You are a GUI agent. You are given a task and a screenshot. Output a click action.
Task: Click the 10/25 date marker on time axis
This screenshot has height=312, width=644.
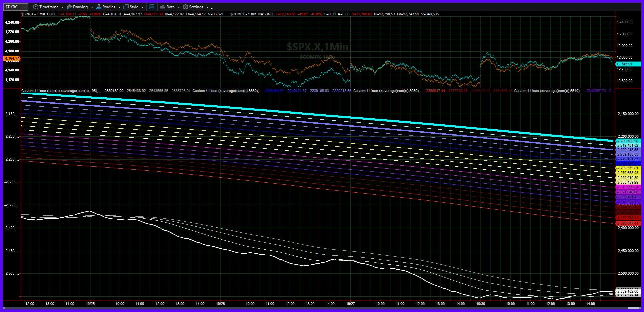[x=90, y=304]
